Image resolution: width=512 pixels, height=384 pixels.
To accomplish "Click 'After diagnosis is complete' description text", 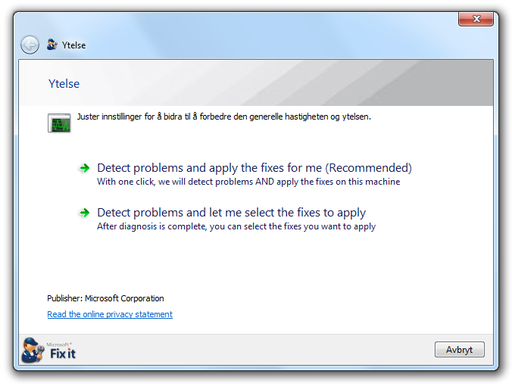I will pos(236,227).
